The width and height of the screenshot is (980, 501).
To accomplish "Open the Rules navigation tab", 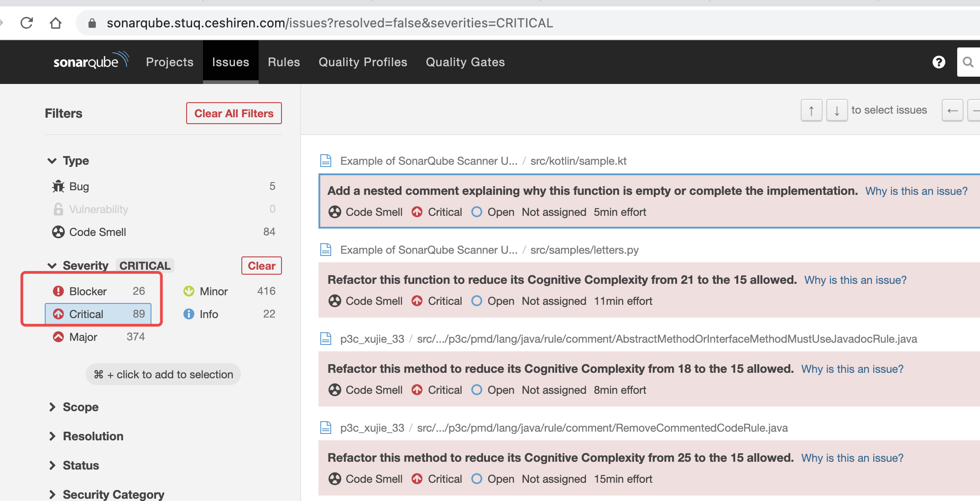I will (x=284, y=62).
